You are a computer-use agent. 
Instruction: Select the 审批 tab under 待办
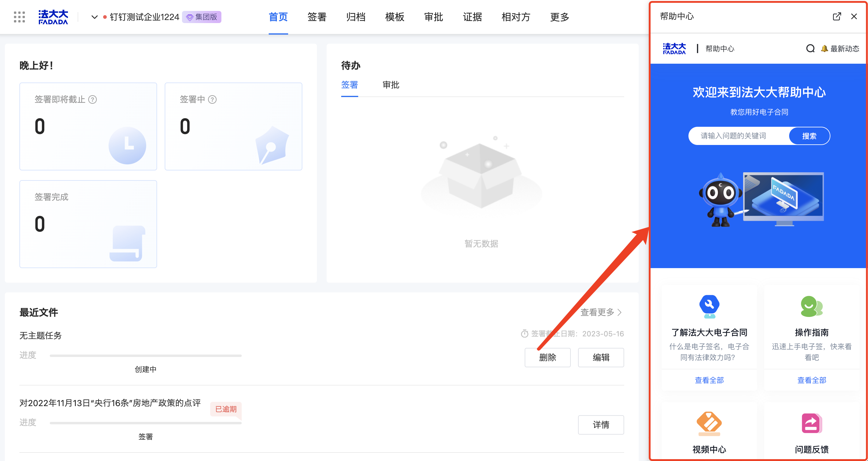(391, 85)
